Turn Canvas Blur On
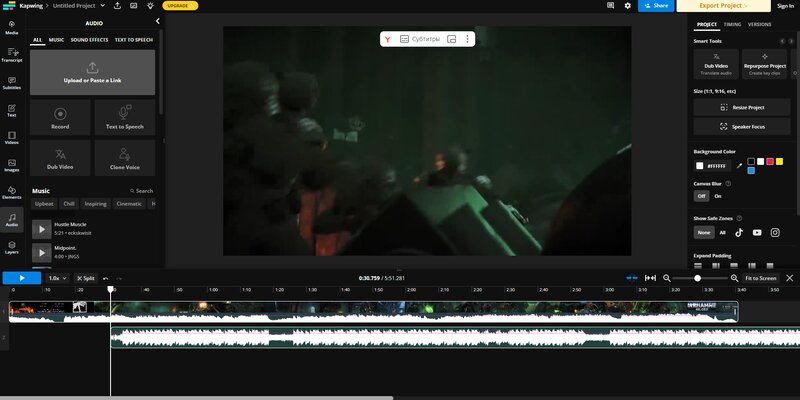Screen dimensions: 800x400 coord(718,196)
